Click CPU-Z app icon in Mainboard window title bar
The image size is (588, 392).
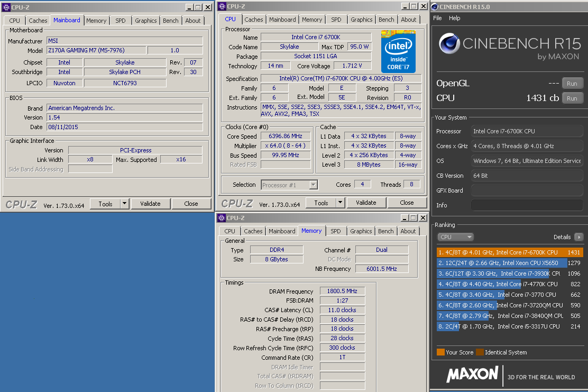pyautogui.click(x=6, y=7)
